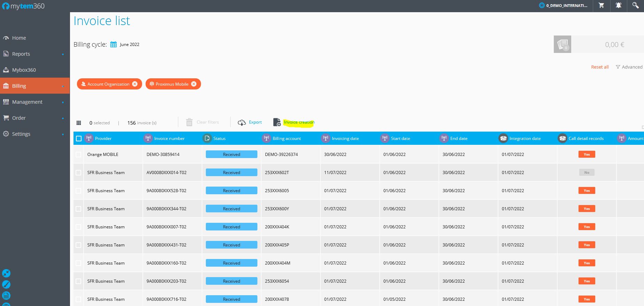Open the shopping cart icon
This screenshot has width=644, height=306.
pyautogui.click(x=601, y=6)
